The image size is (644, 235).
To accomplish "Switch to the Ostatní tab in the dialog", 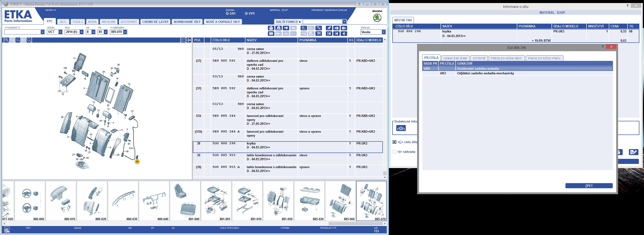I will (479, 58).
